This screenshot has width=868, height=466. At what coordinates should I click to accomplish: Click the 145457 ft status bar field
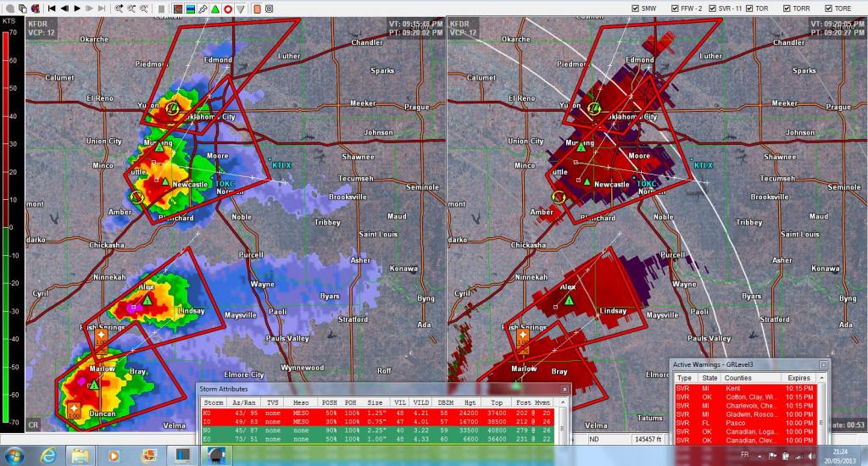(648, 439)
